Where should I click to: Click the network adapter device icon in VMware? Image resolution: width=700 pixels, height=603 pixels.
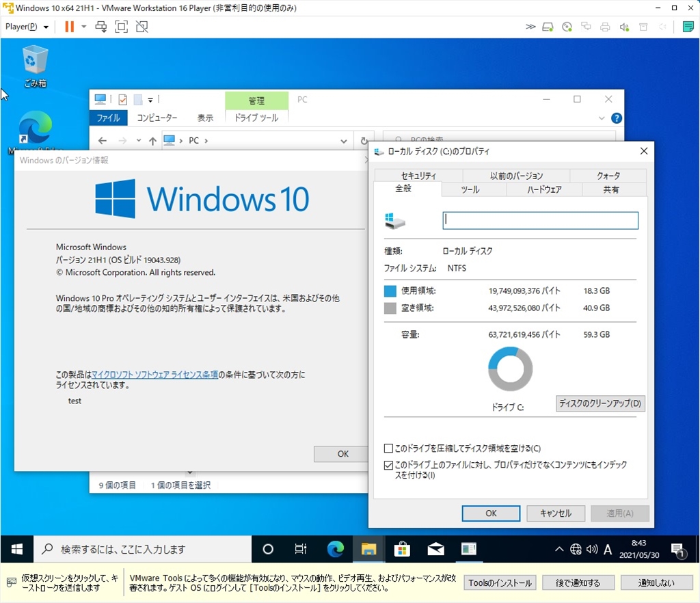pos(586,27)
